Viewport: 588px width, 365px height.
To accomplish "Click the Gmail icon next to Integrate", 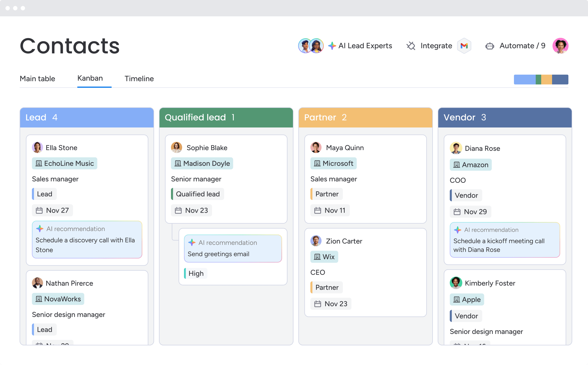I will tap(464, 46).
